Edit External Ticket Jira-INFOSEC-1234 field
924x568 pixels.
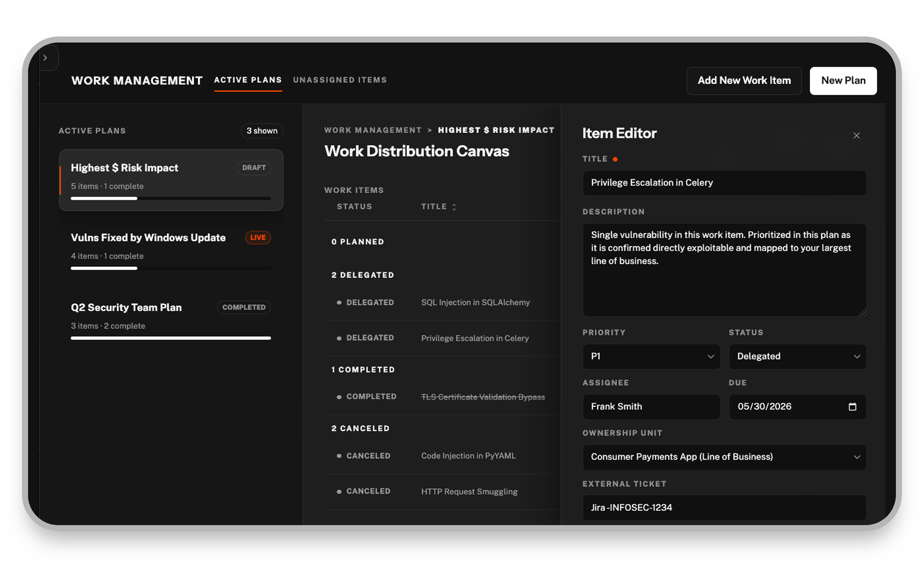[724, 508]
